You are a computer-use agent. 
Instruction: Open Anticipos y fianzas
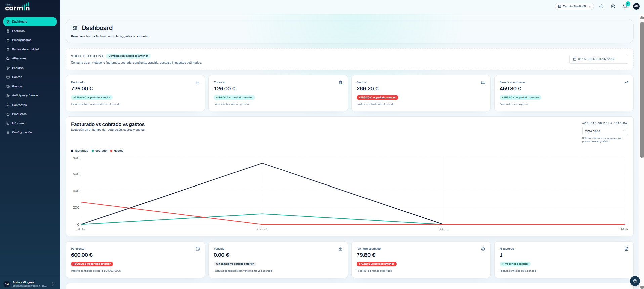pyautogui.click(x=30, y=95)
